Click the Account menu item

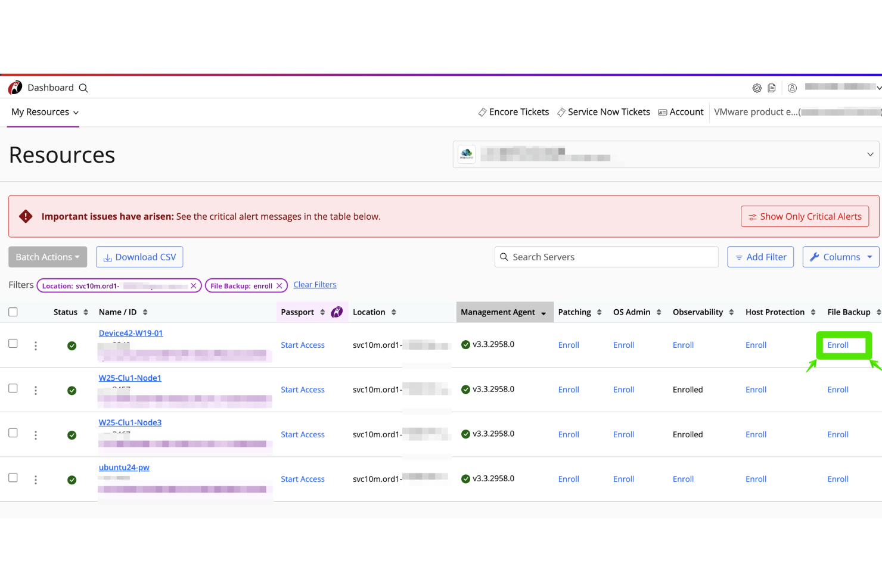coord(681,112)
